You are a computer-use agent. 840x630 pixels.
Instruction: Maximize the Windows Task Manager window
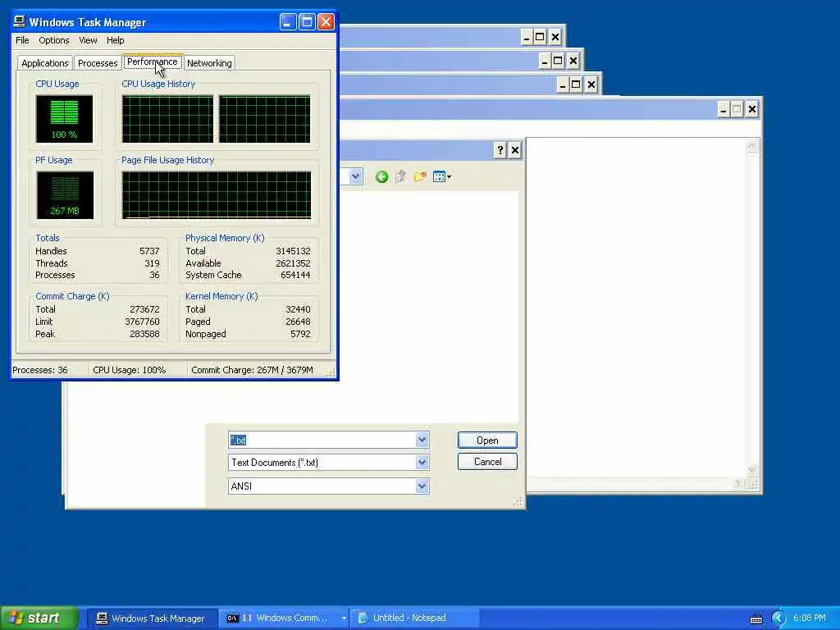point(307,22)
